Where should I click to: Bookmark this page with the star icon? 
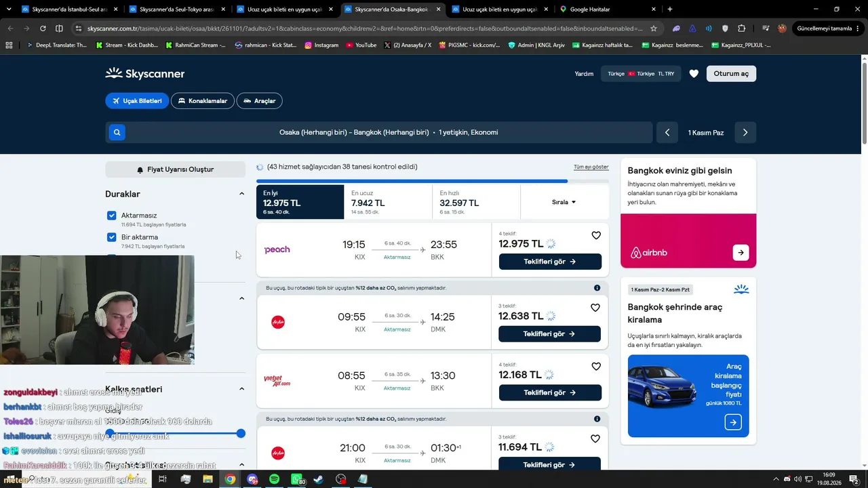pos(654,28)
